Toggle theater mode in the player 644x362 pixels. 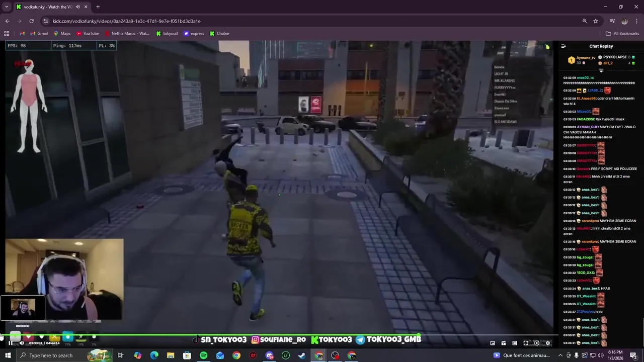pos(515,343)
